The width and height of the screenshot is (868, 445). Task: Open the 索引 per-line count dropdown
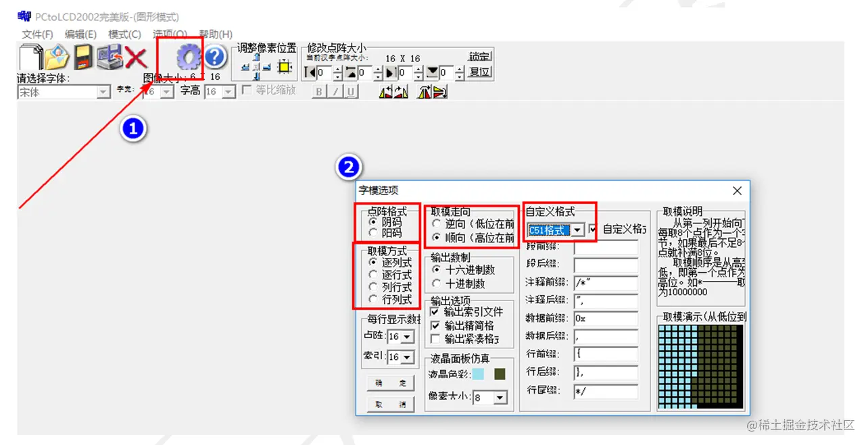[x=408, y=357]
